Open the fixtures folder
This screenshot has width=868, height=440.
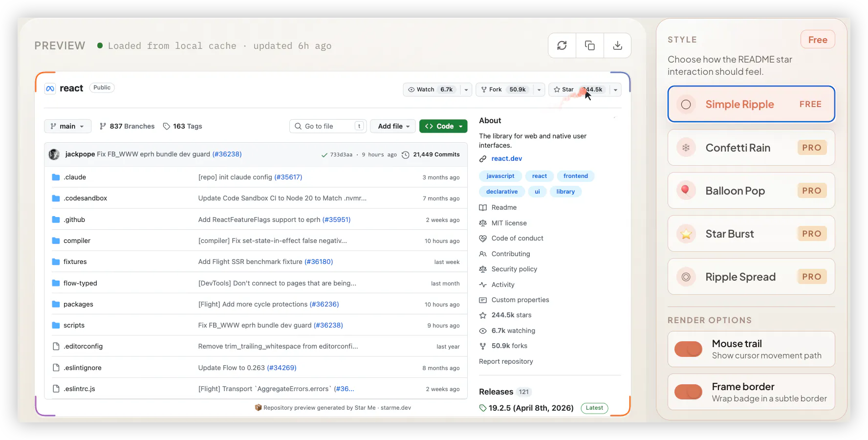click(75, 262)
